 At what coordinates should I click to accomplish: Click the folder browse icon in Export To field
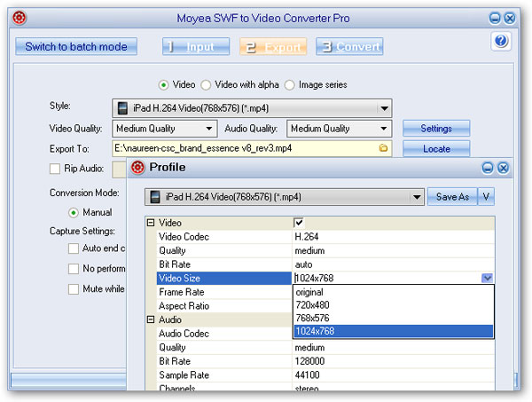pyautogui.click(x=383, y=148)
